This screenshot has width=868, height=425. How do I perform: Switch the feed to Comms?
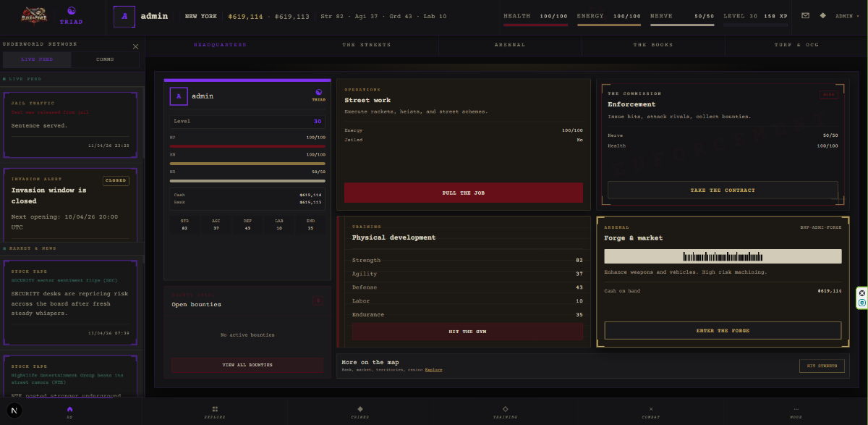click(x=106, y=59)
